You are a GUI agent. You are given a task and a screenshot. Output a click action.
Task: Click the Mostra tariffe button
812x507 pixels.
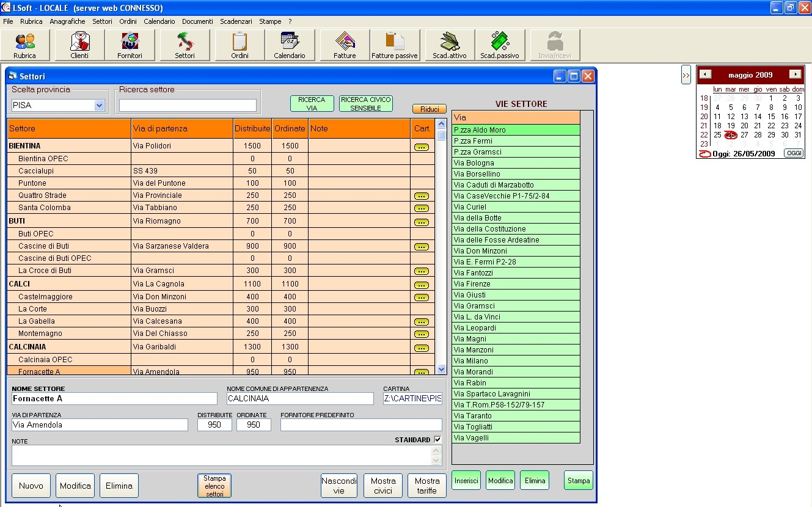point(427,486)
